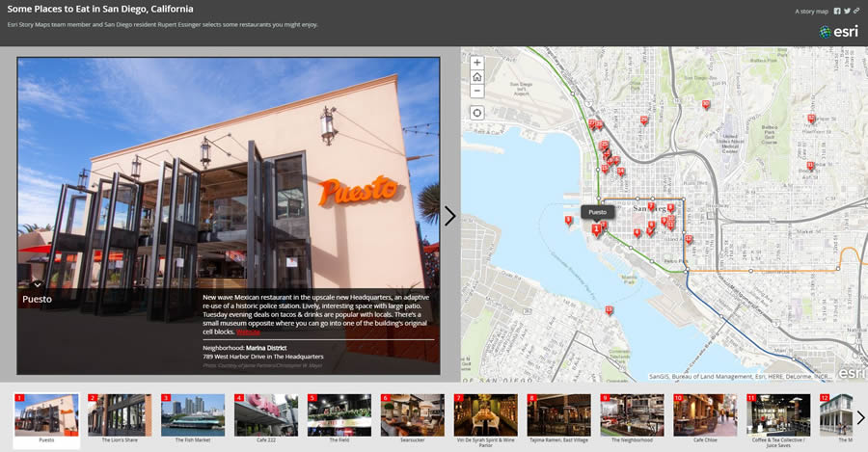This screenshot has width=868, height=452.
Task: Click the Esri watermark on map
Action: [852, 373]
